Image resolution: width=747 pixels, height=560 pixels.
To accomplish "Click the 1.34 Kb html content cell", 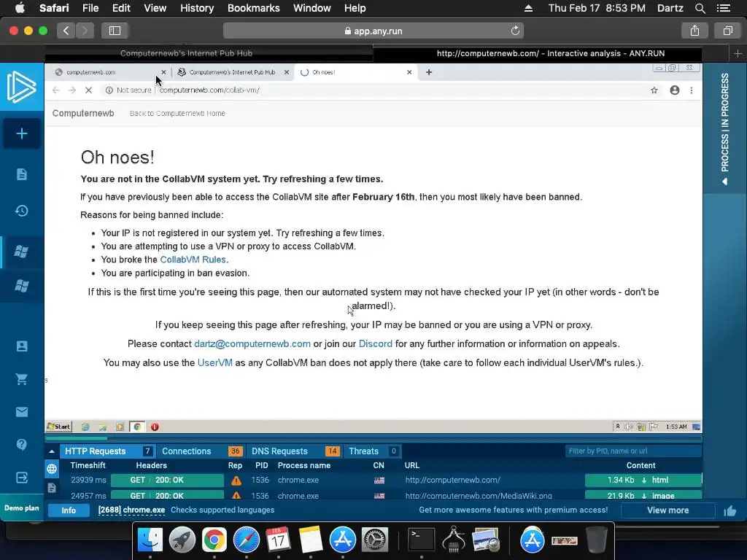I will [643, 480].
